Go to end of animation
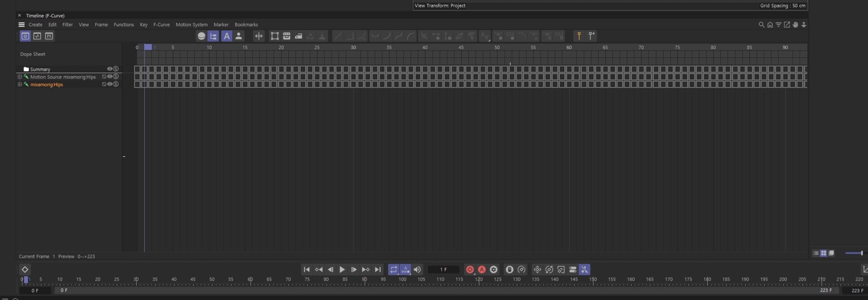The image size is (868, 300). 378,270
